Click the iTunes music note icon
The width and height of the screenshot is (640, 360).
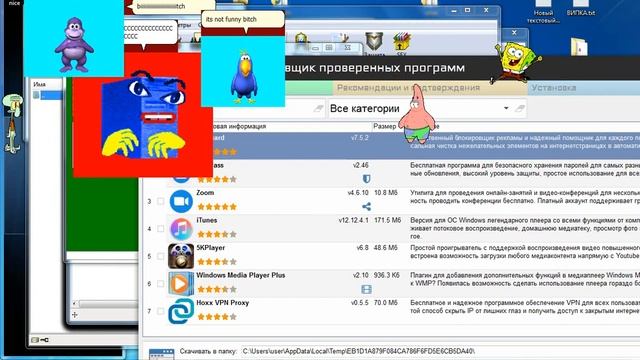click(x=181, y=229)
